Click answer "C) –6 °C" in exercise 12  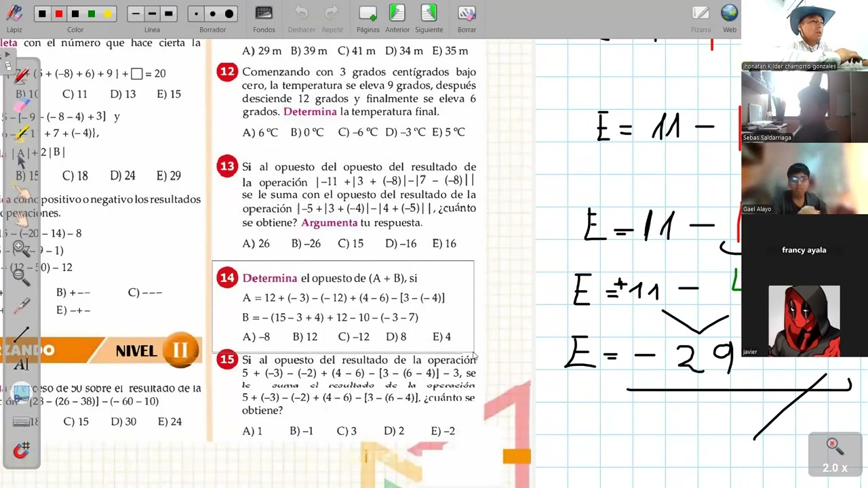click(357, 132)
